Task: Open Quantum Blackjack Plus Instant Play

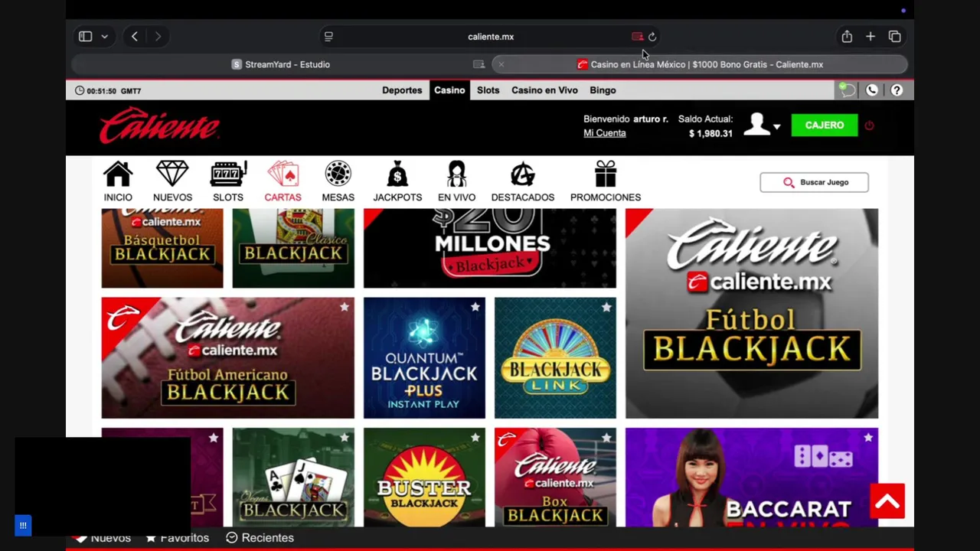Action: (x=424, y=358)
